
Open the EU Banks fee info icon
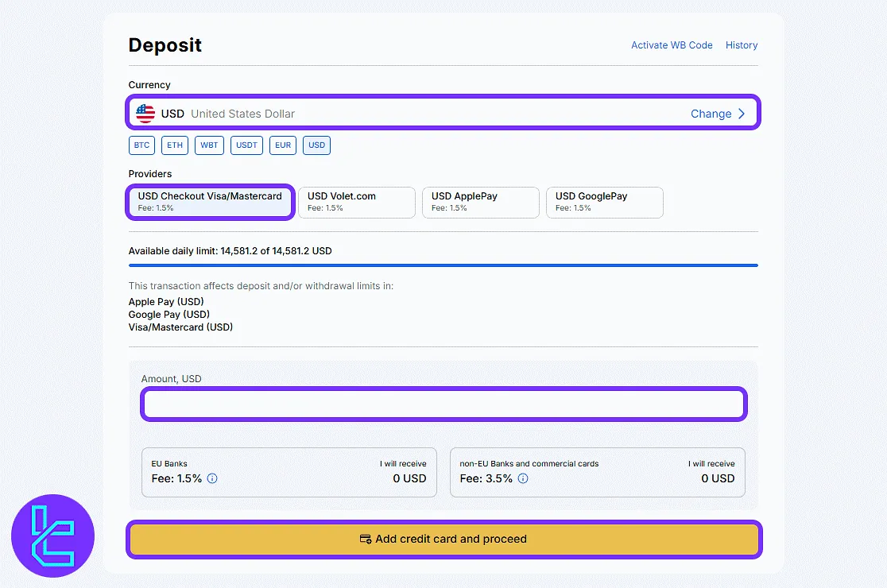(212, 478)
